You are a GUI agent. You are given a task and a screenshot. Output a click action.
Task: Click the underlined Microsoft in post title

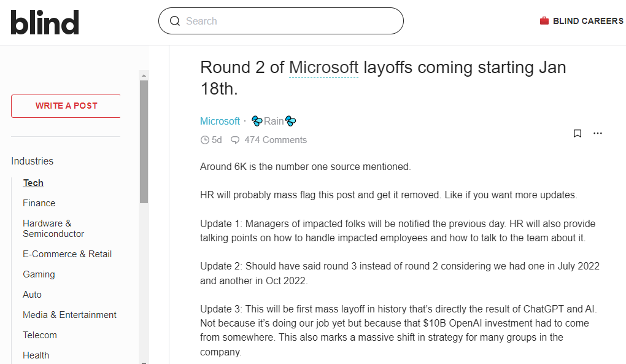[323, 67]
